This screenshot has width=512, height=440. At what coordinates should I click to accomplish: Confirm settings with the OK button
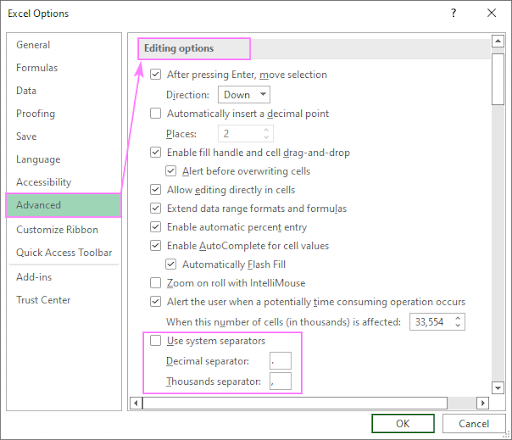(403, 423)
